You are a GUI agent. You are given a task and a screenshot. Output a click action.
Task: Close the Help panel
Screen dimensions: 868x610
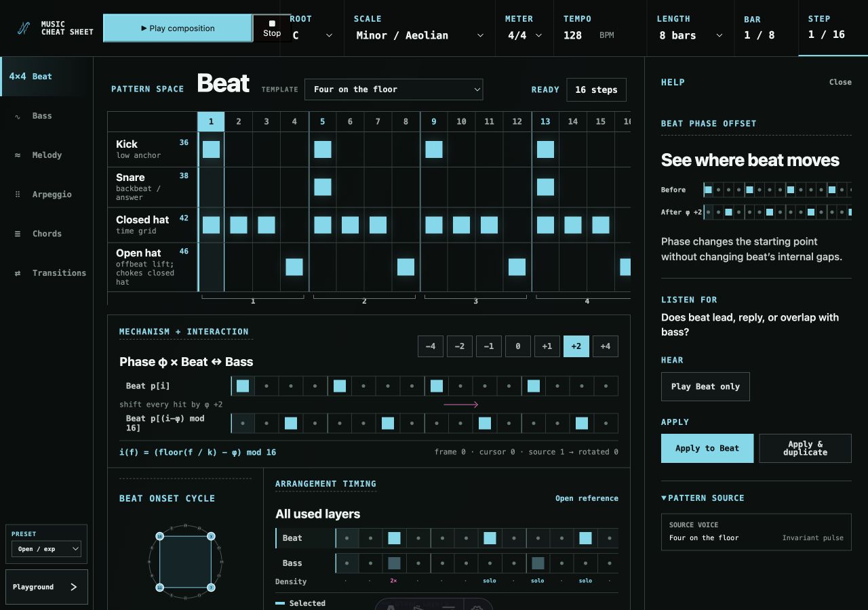pyautogui.click(x=840, y=82)
